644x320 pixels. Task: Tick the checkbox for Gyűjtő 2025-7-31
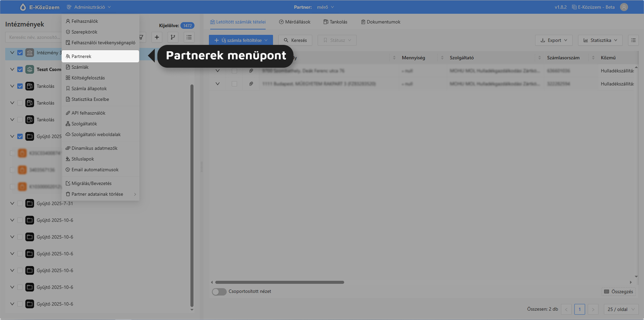click(x=20, y=203)
